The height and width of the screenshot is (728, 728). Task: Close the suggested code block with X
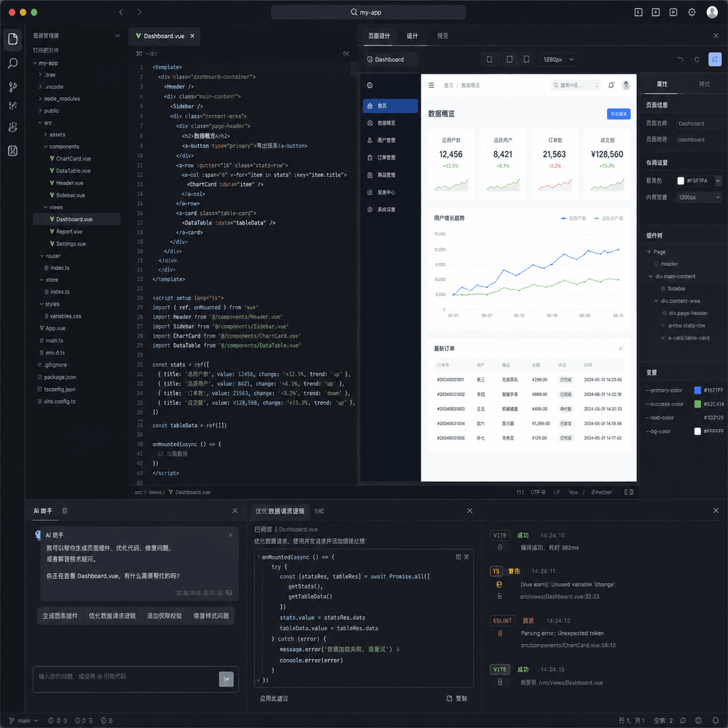point(466,557)
